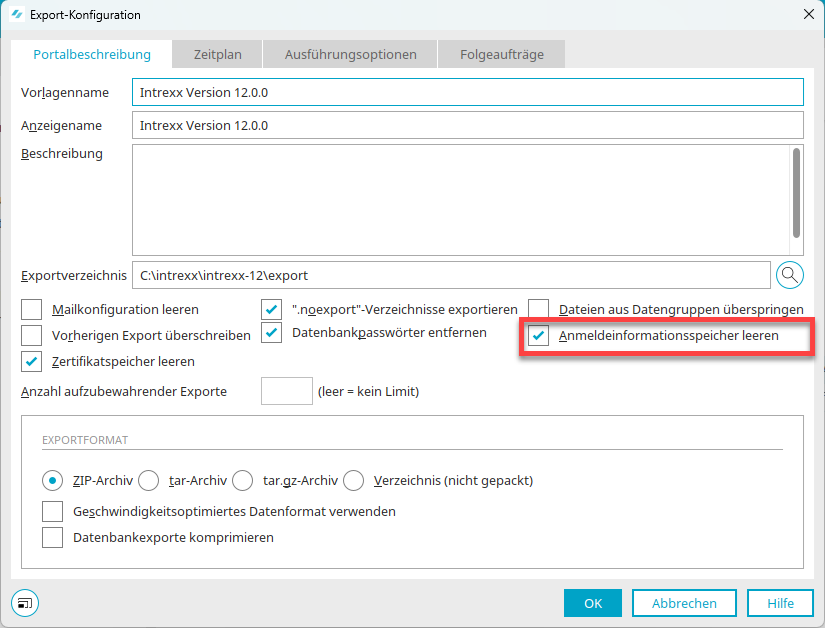Click the magnifier icon beside Exportverzeichnis
825x628 pixels.
point(789,274)
